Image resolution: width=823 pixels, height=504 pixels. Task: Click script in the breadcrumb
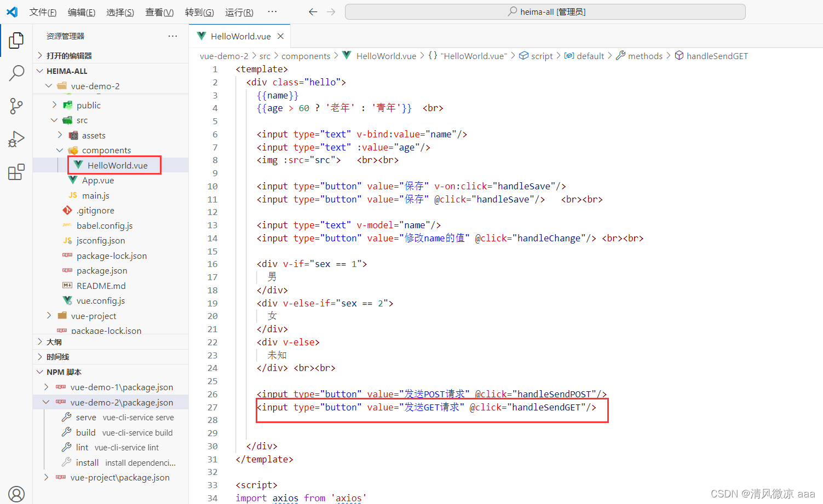[536, 56]
